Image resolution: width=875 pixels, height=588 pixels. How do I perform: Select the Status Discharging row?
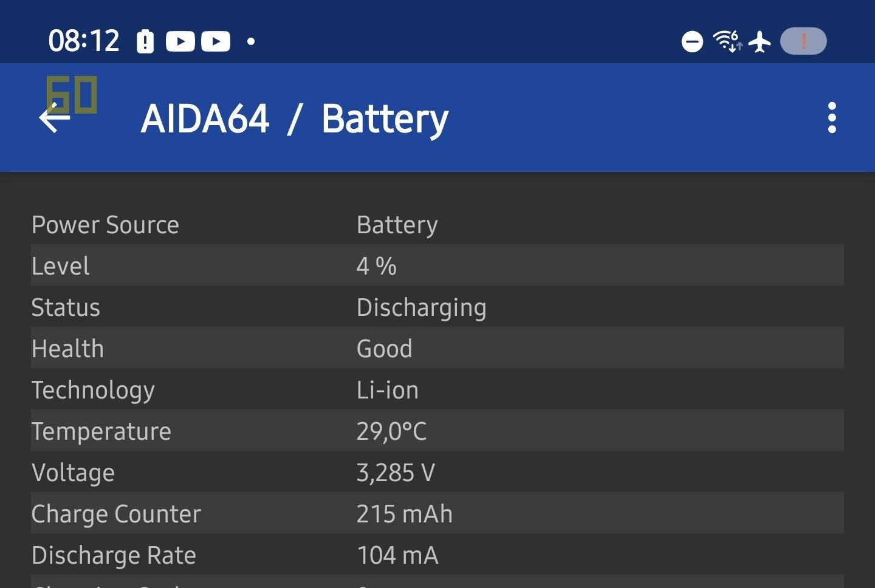coord(437,307)
